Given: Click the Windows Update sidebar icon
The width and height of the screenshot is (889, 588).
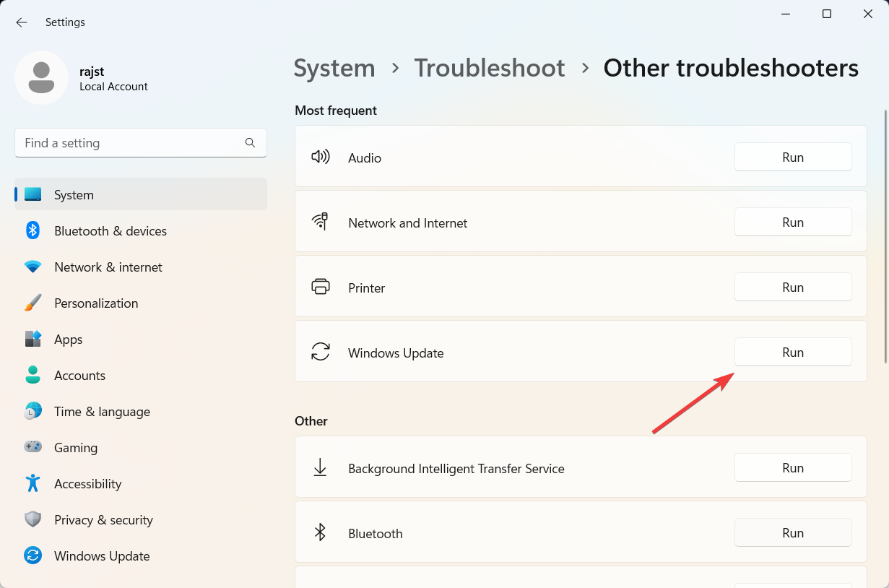Looking at the screenshot, I should [x=33, y=555].
